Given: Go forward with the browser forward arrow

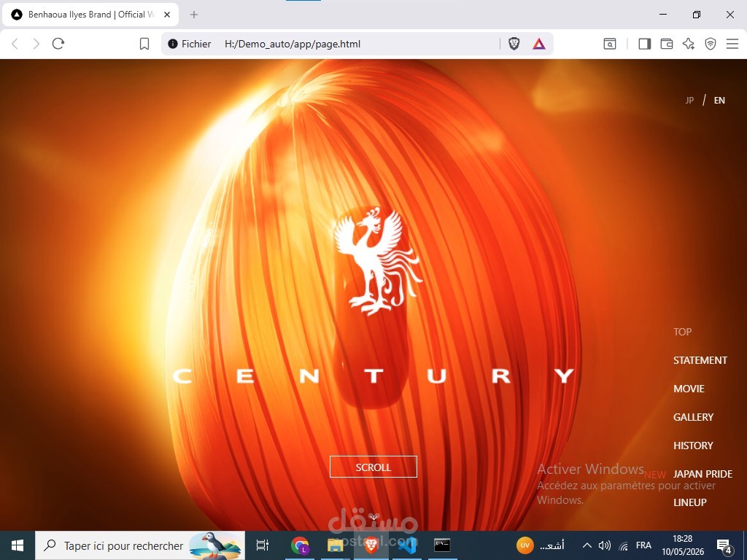Looking at the screenshot, I should click(36, 44).
